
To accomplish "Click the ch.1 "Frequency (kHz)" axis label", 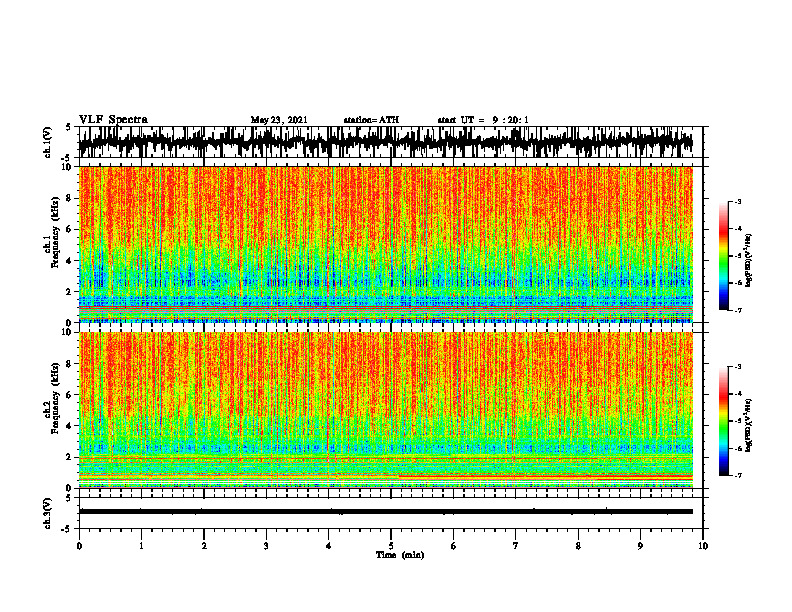I will [x=55, y=232].
